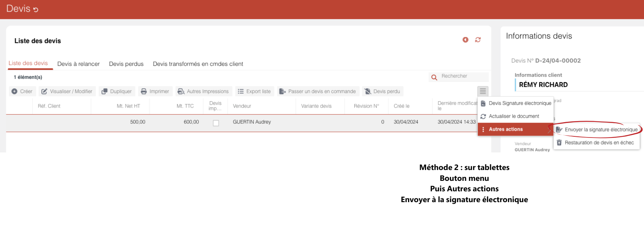Click the red back arrow circle icon
The width and height of the screenshot is (644, 241).
(x=465, y=40)
